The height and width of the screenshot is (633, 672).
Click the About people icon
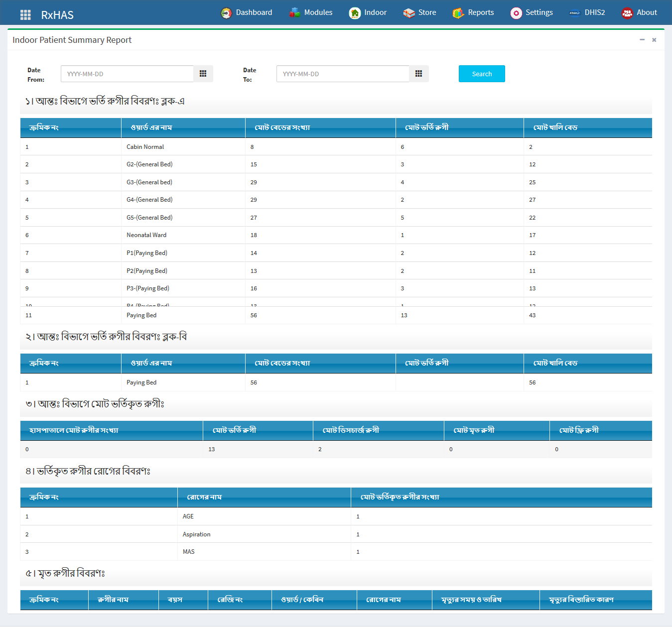click(x=627, y=13)
